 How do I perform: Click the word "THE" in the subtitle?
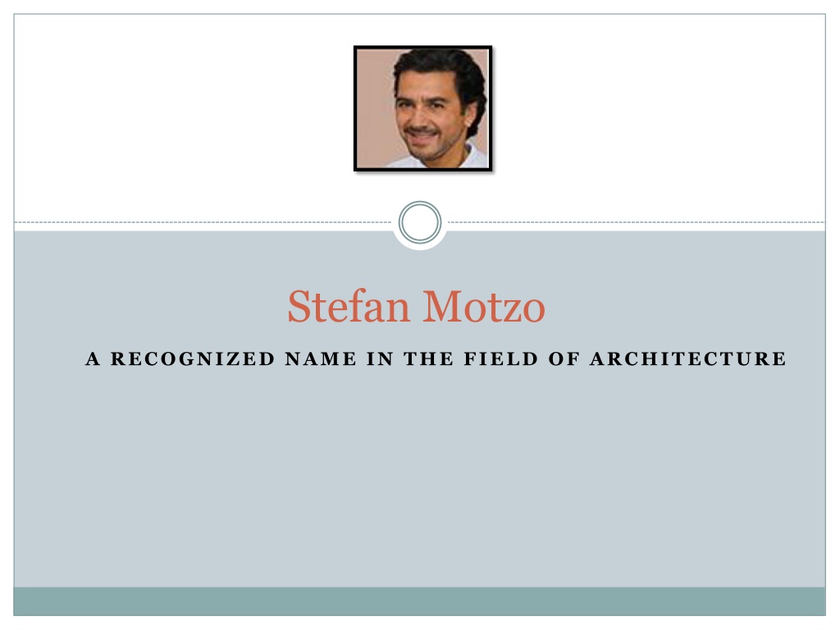428,358
